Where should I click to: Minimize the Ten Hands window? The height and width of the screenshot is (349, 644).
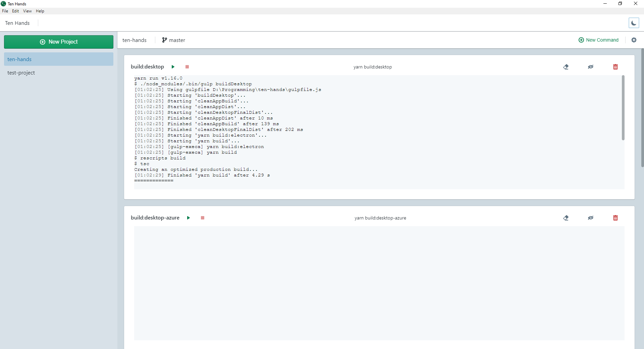coord(605,4)
